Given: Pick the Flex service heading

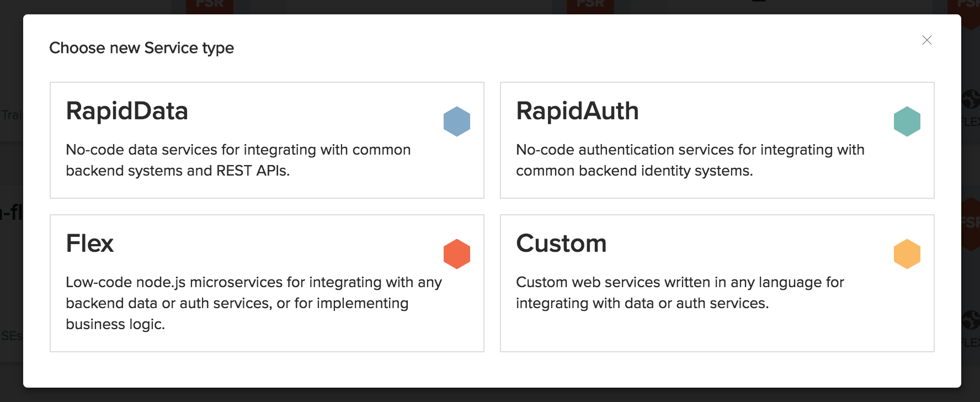Looking at the screenshot, I should point(89,244).
